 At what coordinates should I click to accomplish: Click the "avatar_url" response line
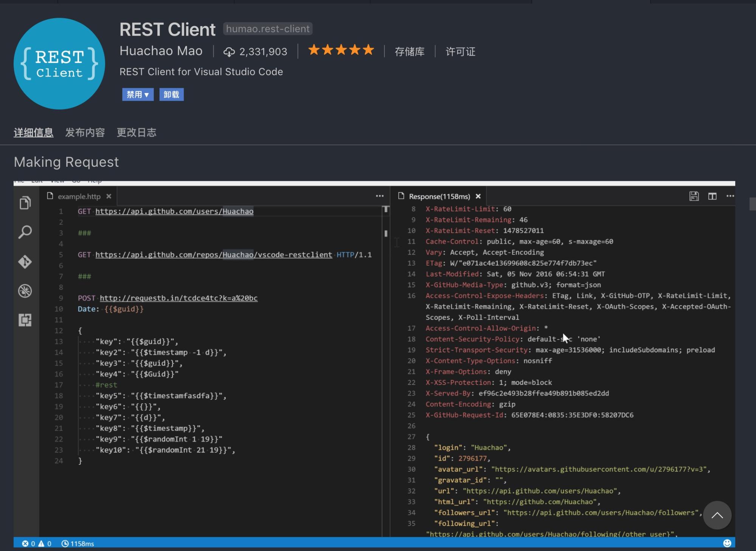(x=572, y=469)
